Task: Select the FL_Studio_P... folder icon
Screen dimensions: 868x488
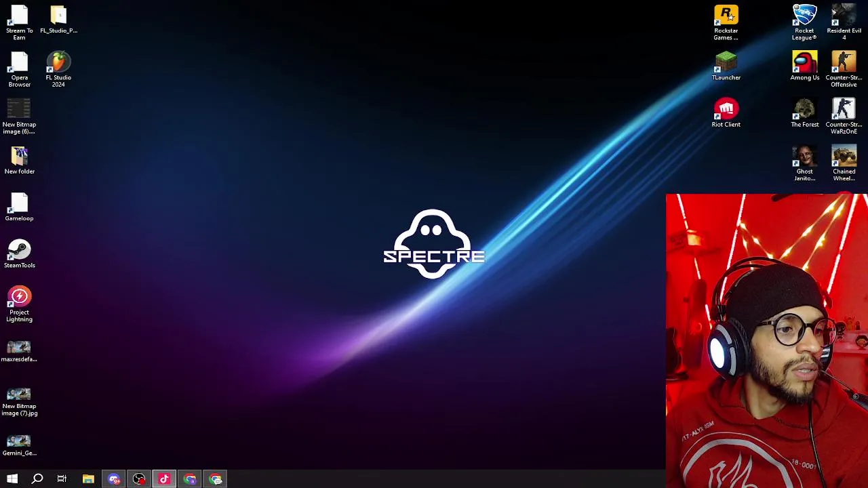Action: (58, 19)
